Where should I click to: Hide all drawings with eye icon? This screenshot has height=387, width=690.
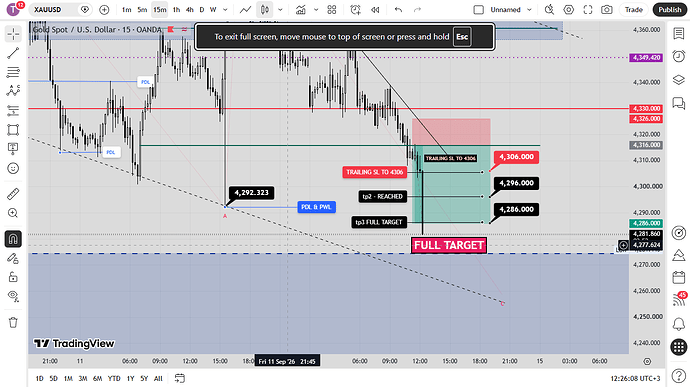13,296
